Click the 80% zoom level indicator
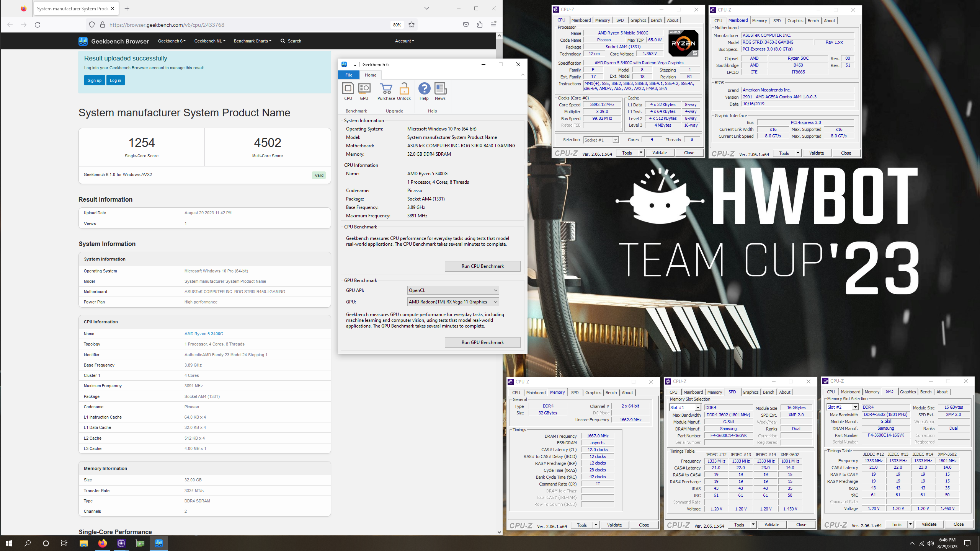Viewport: 980px width, 551px height. (397, 25)
